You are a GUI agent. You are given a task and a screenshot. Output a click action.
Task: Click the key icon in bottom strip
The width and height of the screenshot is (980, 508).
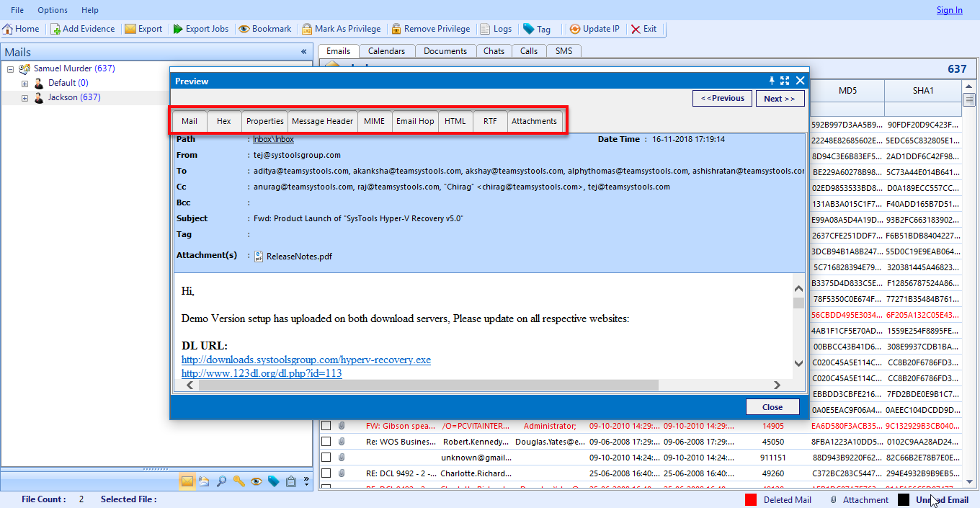click(239, 481)
